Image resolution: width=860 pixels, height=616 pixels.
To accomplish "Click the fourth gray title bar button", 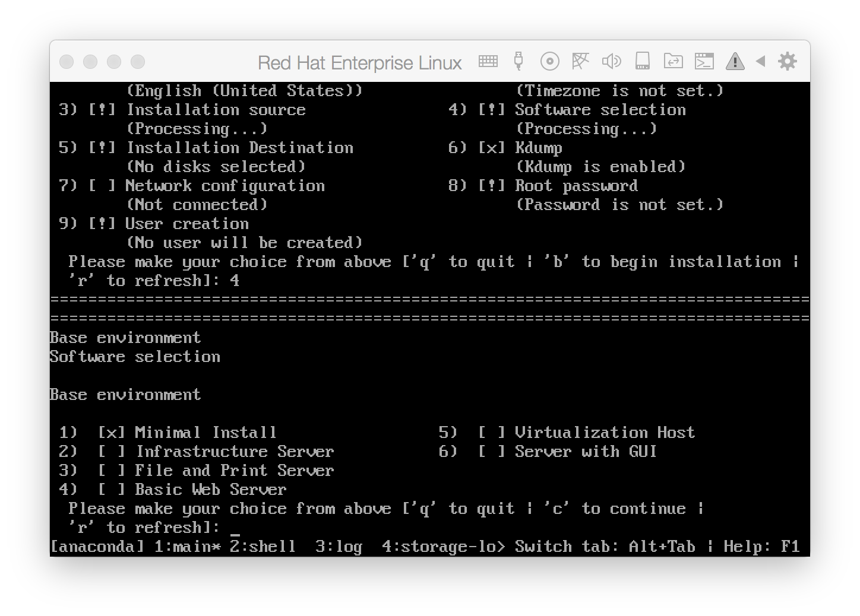I will pos(138,62).
